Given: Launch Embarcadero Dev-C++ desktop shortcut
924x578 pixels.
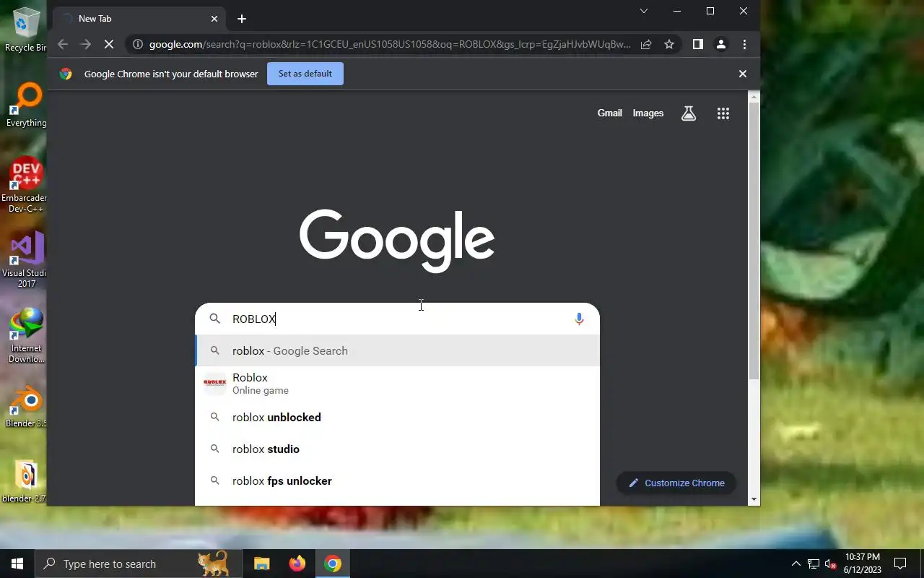Looking at the screenshot, I should 26,185.
